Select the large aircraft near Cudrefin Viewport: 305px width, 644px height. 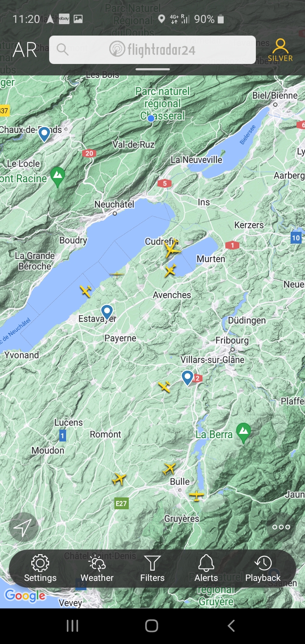pos(172,249)
